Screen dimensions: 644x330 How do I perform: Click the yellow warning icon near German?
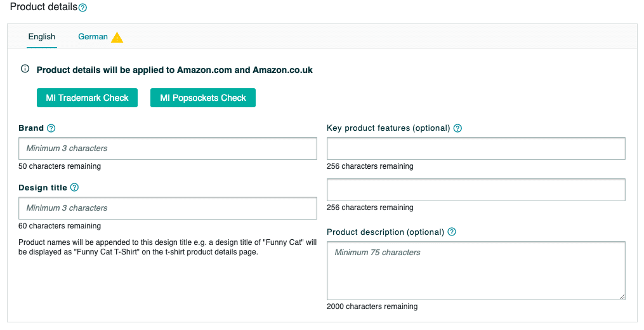tap(117, 37)
